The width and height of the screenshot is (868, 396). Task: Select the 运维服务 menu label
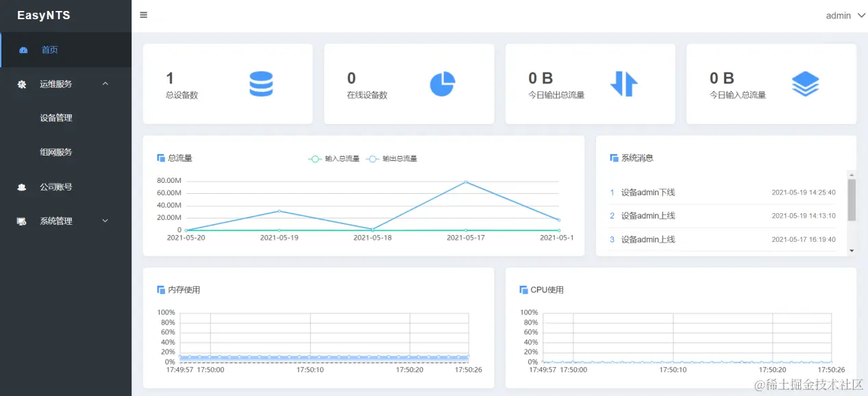[55, 84]
